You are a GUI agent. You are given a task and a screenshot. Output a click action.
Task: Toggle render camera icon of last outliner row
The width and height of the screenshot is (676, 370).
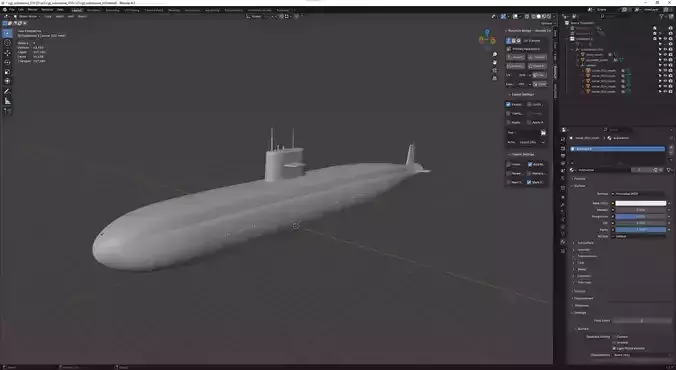[x=671, y=91]
